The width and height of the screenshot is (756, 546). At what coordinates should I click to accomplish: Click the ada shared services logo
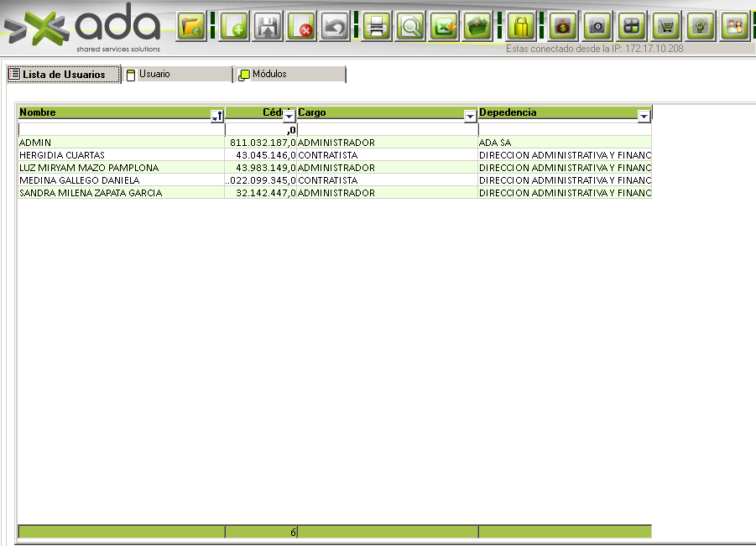82,28
